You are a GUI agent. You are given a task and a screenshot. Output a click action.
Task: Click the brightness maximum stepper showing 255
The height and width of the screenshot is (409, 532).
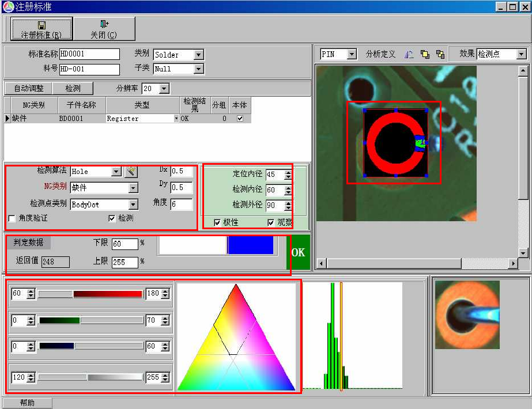click(165, 377)
